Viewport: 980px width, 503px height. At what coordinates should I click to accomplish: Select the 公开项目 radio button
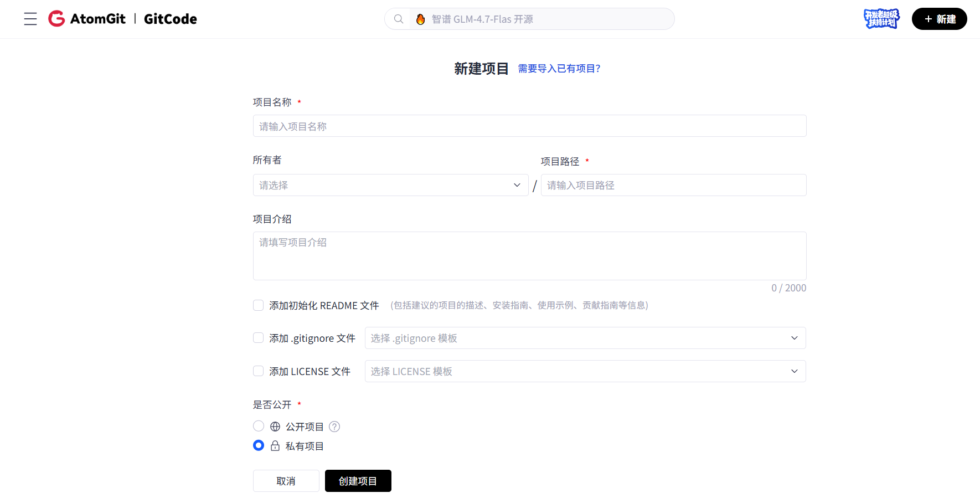point(259,426)
